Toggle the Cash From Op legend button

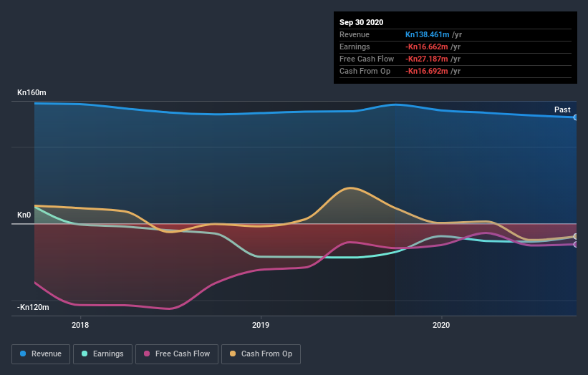(x=261, y=354)
